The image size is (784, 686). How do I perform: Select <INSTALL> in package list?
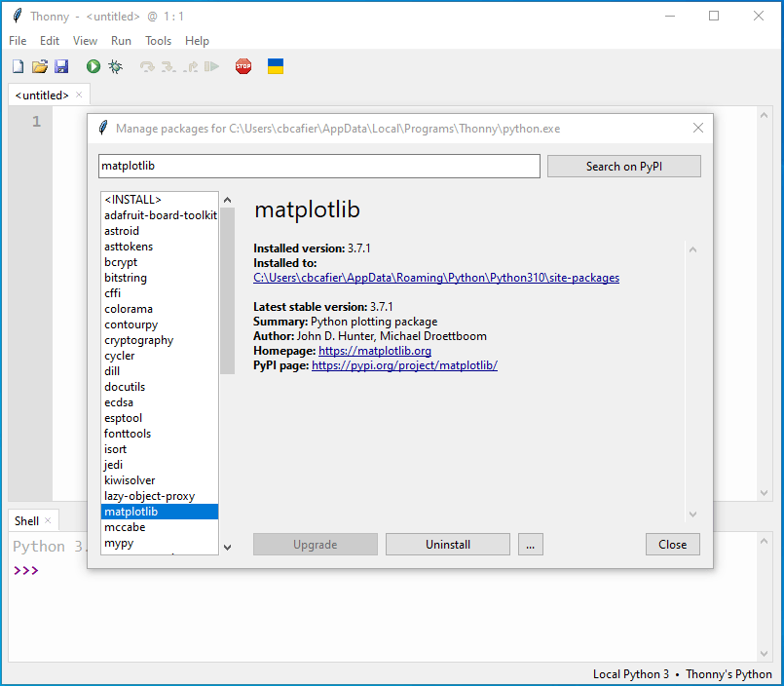160,200
